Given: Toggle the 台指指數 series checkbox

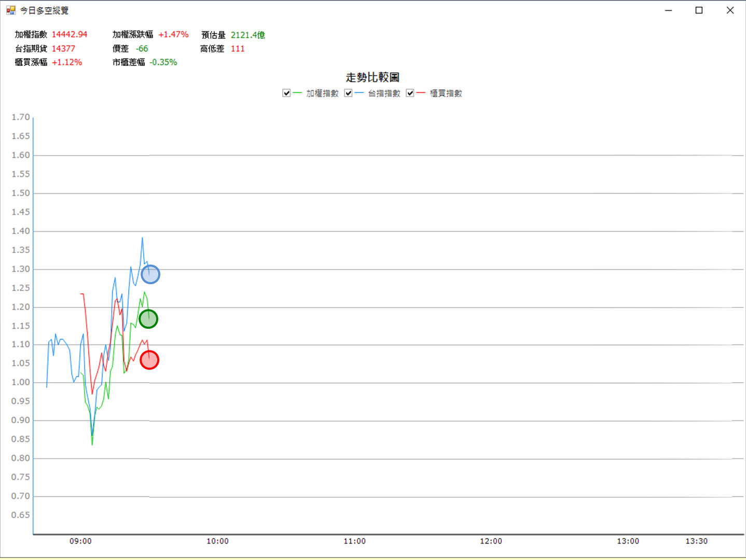Looking at the screenshot, I should point(349,93).
